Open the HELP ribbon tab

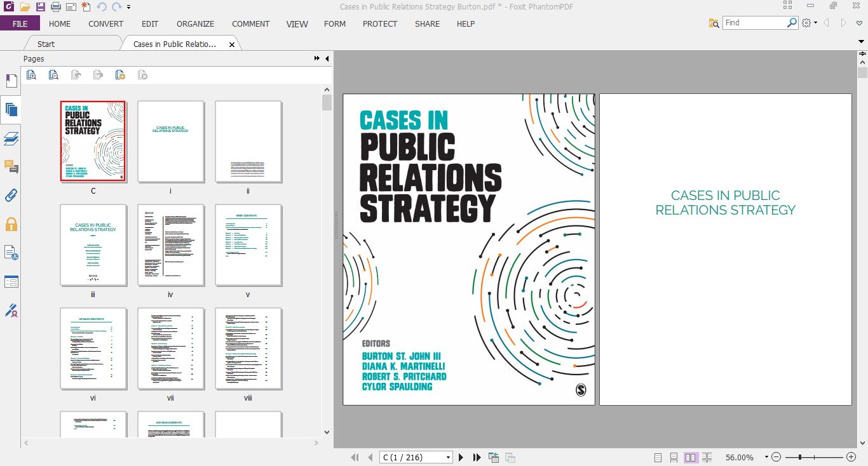point(466,23)
